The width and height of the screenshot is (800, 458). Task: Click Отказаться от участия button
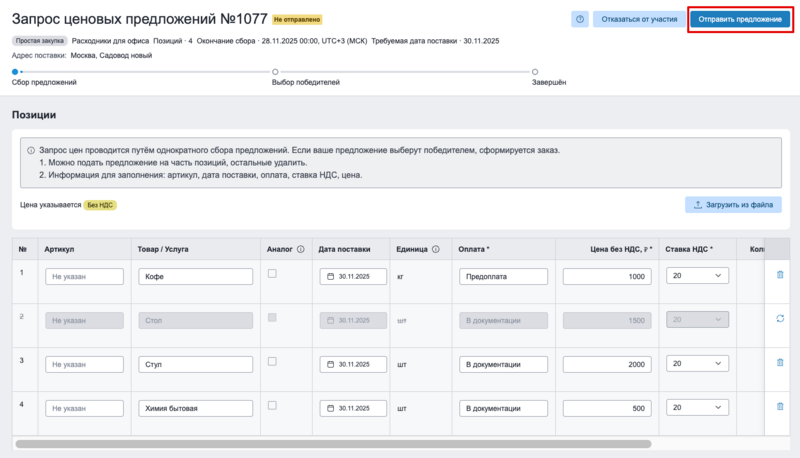639,19
